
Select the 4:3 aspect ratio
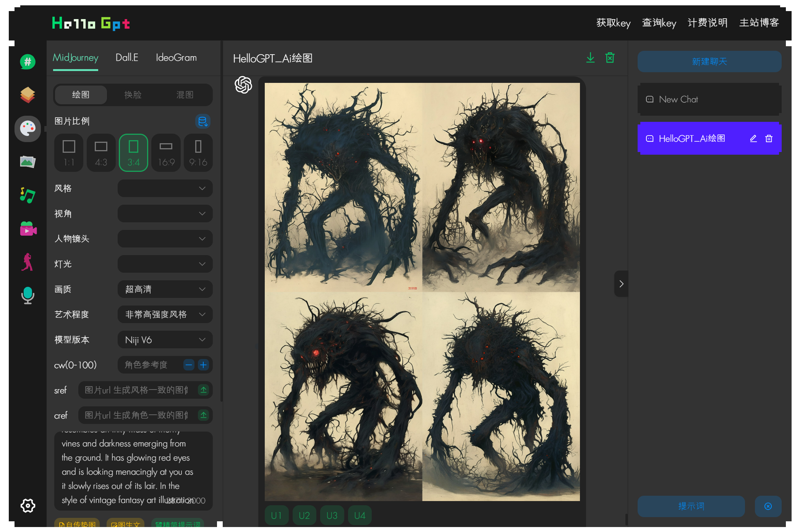pos(101,153)
